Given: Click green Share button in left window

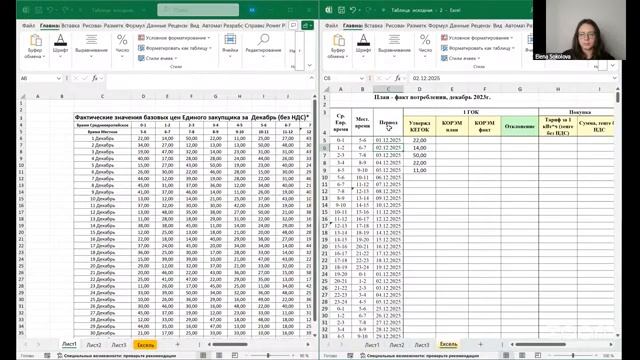Looking at the screenshot, I should tap(307, 25).
